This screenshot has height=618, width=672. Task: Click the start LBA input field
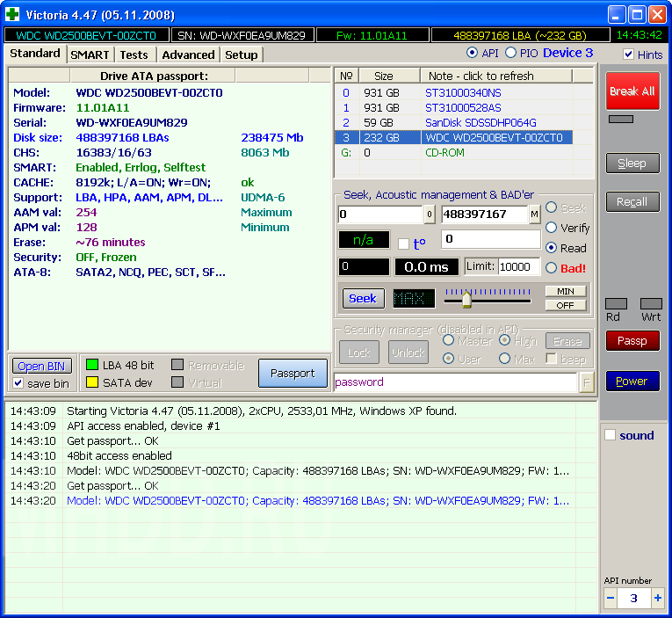click(380, 214)
